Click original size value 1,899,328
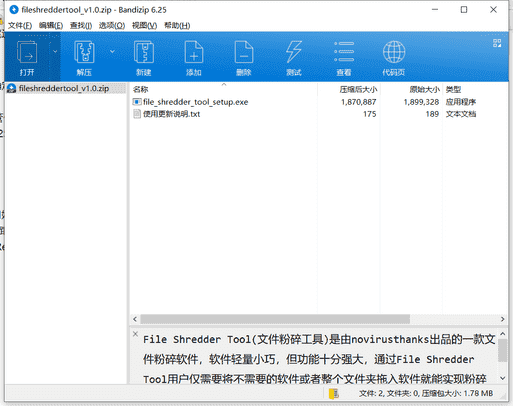Viewport: 513px width, 406px height. coord(421,102)
